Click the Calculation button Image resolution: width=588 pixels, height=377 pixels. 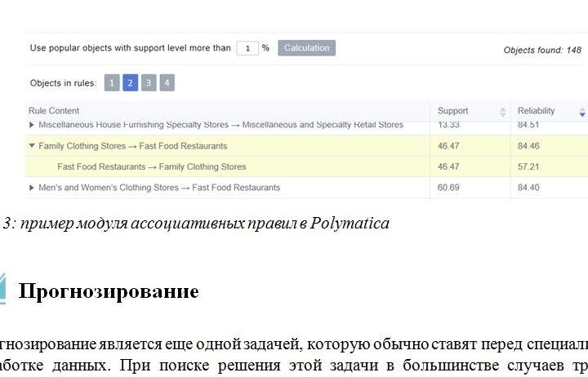coord(306,48)
